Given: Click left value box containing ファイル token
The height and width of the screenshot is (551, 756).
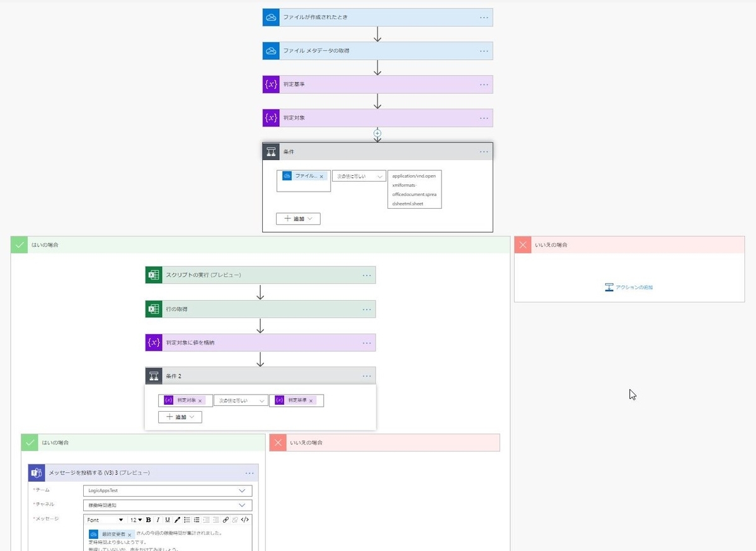Looking at the screenshot, I should tap(304, 181).
